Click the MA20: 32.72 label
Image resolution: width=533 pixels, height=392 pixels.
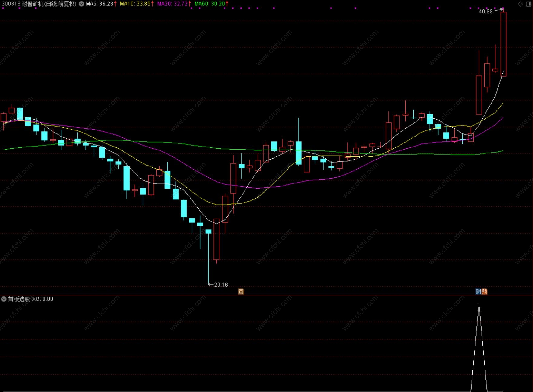[173, 4]
